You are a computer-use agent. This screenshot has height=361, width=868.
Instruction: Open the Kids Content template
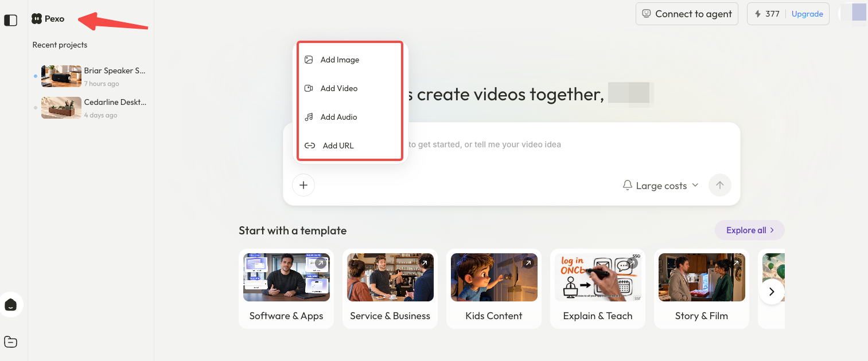[x=494, y=289]
